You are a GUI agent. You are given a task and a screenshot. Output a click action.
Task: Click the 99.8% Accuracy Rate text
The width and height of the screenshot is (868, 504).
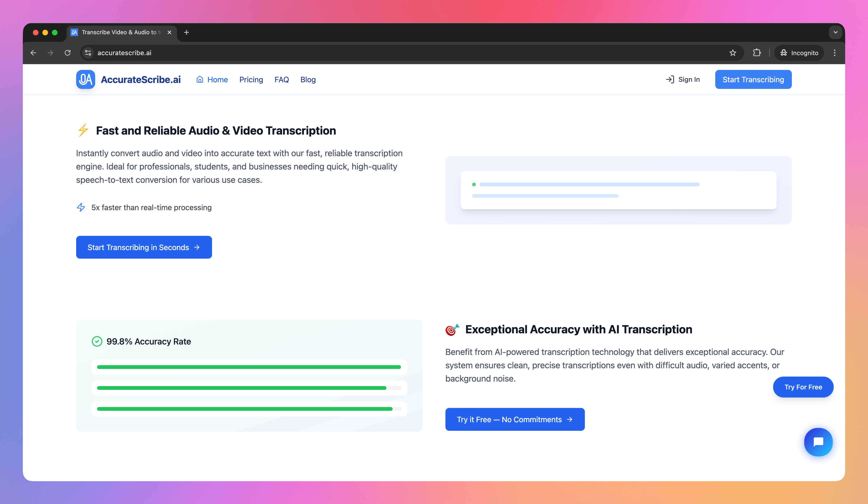(149, 342)
